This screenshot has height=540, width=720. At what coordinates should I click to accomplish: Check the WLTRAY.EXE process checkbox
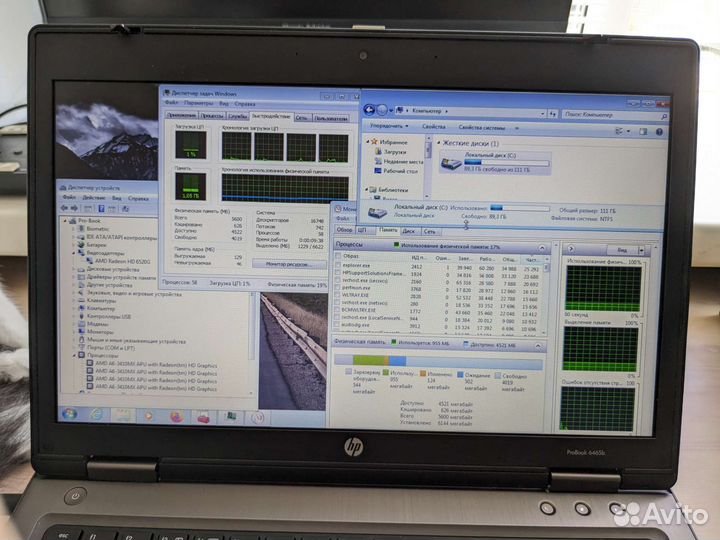point(338,295)
